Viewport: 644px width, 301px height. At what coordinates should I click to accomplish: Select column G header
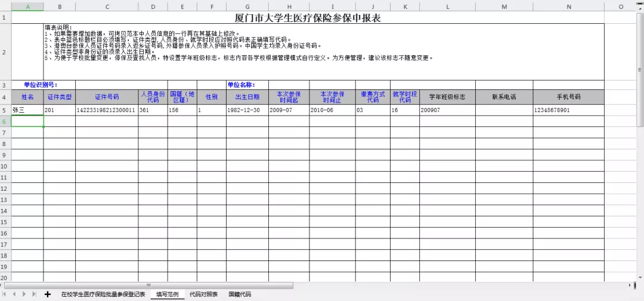(247, 7)
